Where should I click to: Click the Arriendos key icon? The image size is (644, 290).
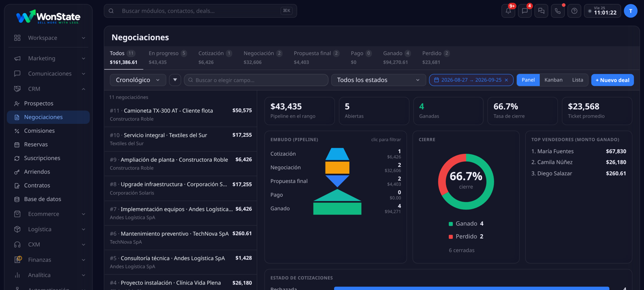[17, 172]
